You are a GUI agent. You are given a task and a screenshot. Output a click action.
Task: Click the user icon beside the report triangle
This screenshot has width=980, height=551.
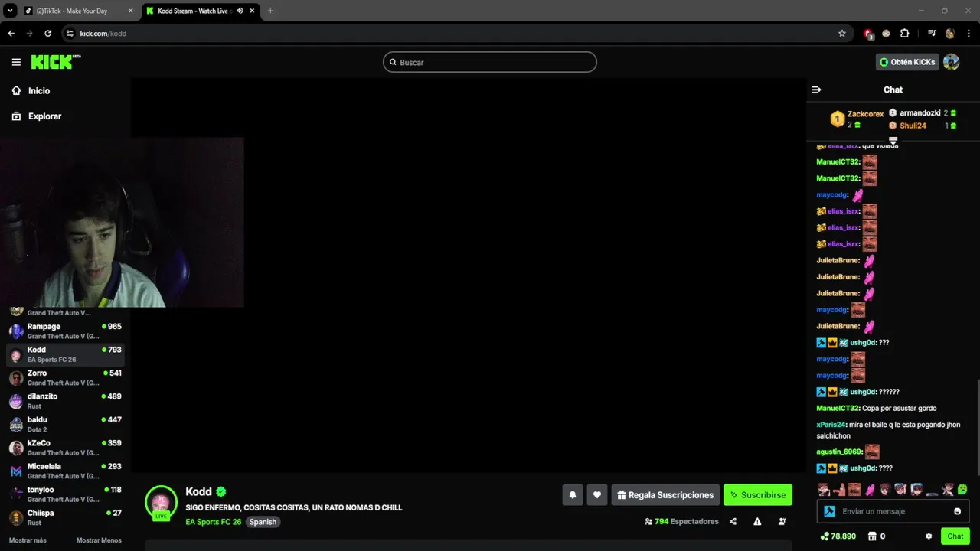click(782, 522)
